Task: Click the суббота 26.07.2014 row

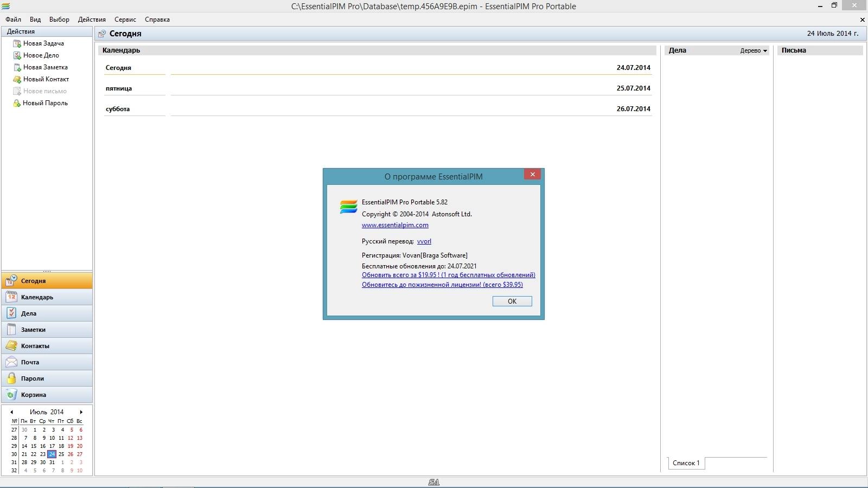Action: [378, 109]
